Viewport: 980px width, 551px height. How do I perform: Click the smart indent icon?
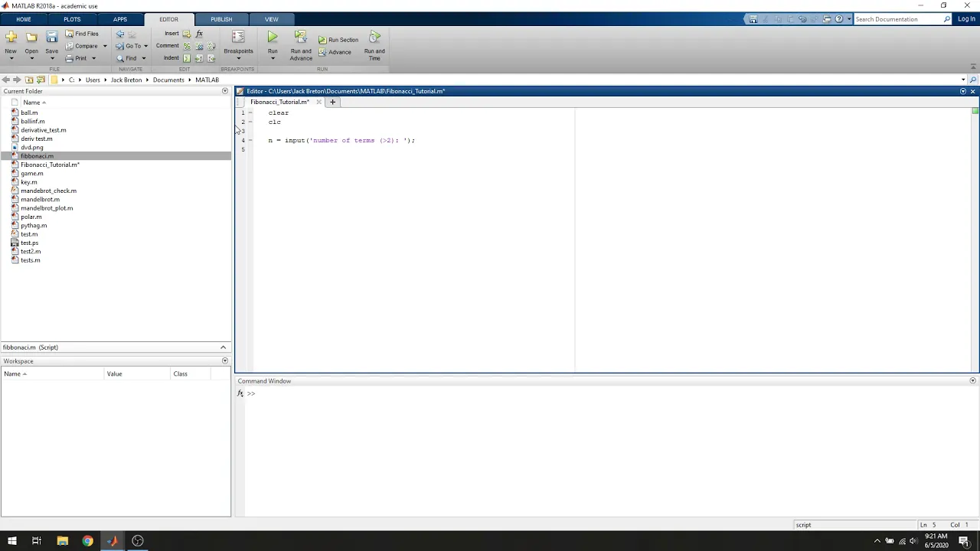pos(186,58)
